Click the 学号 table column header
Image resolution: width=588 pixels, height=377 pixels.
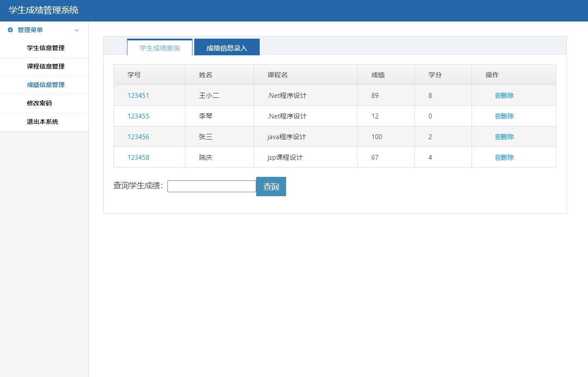point(133,75)
